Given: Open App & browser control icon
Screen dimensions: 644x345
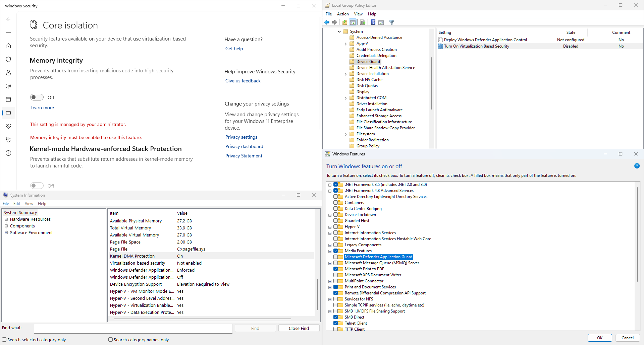Looking at the screenshot, I should click(8, 99).
